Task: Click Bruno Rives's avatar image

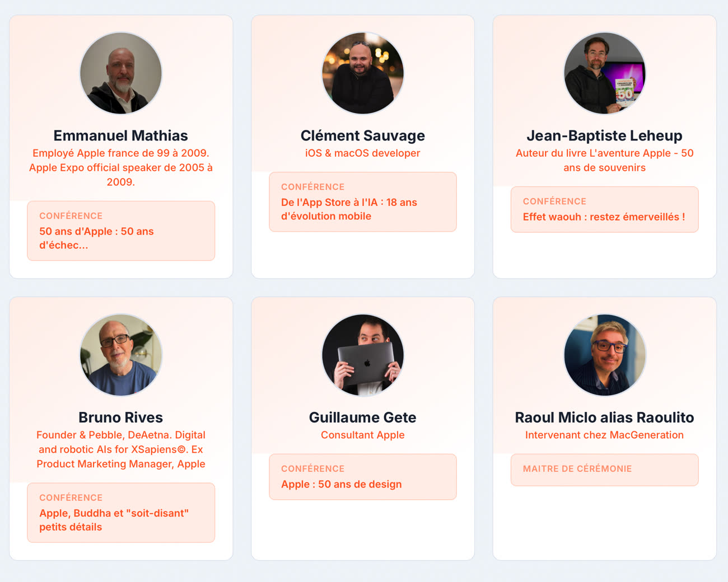Action: [121, 355]
